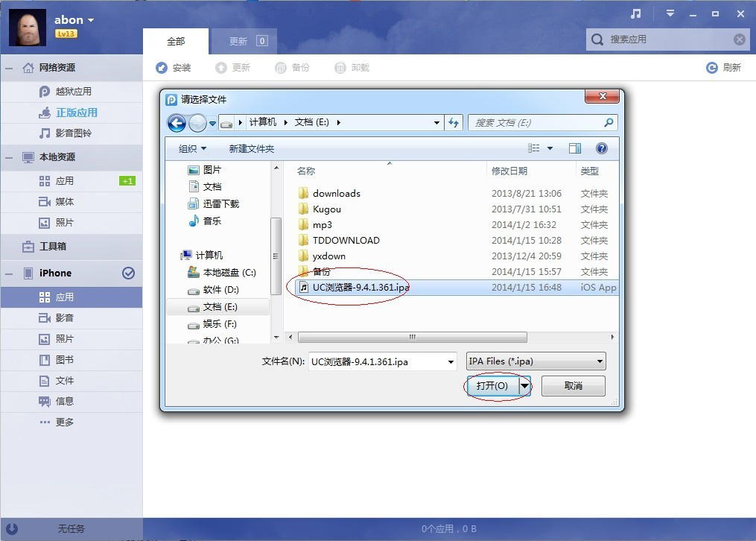
Task: Open view options dropdown arrow
Action: click(550, 148)
